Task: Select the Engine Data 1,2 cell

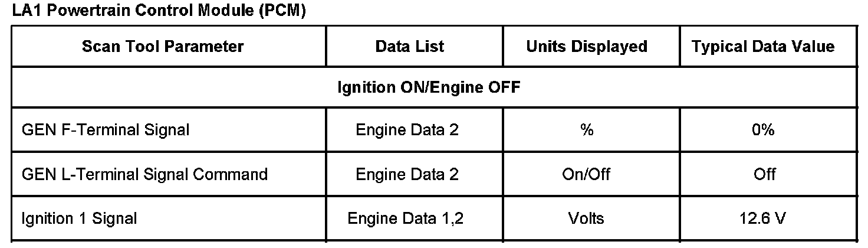Action: (406, 218)
